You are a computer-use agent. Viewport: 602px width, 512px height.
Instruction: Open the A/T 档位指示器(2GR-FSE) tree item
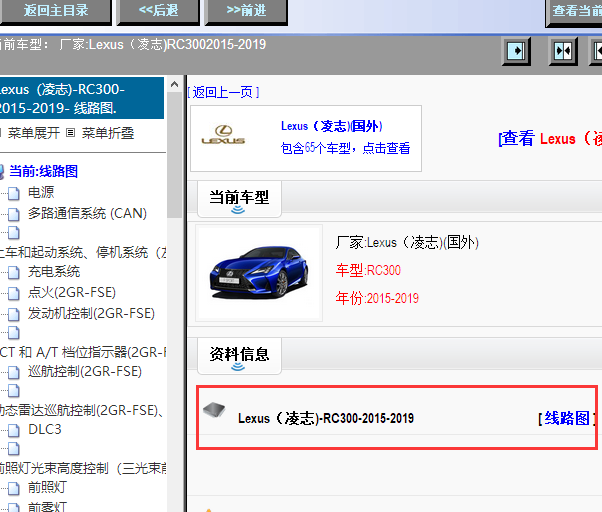[83, 352]
